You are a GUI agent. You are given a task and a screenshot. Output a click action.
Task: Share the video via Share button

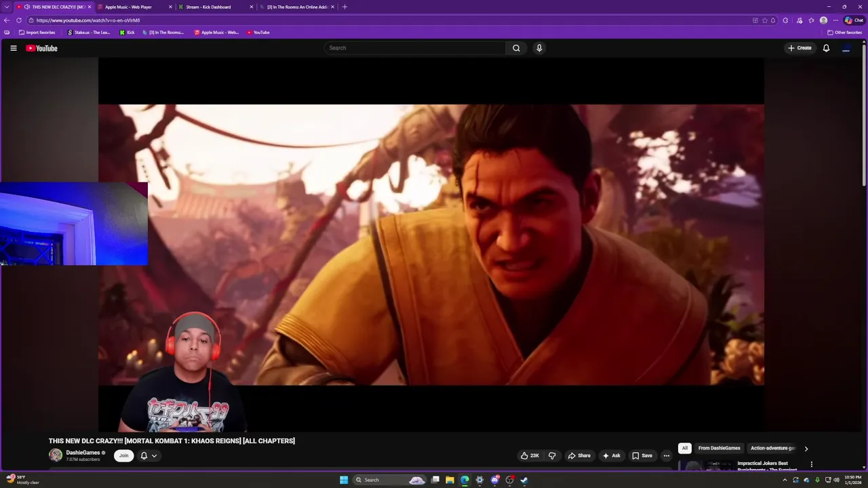[579, 455]
